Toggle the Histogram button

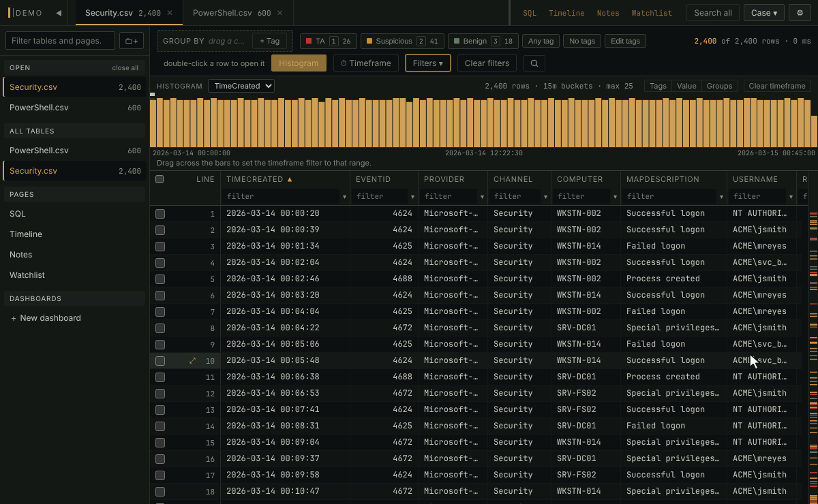(299, 63)
